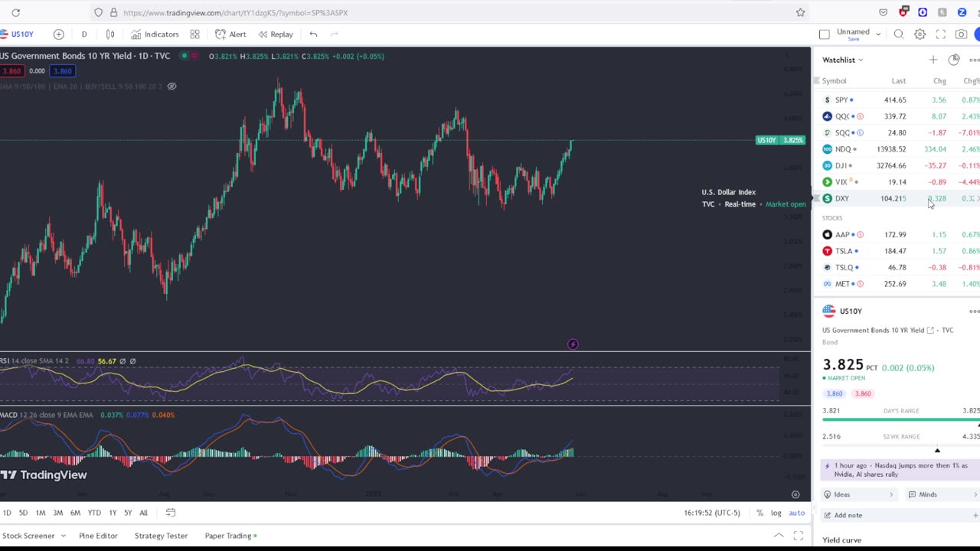980x551 pixels.
Task: Click the compare or add symbol plus icon
Action: pos(59,34)
